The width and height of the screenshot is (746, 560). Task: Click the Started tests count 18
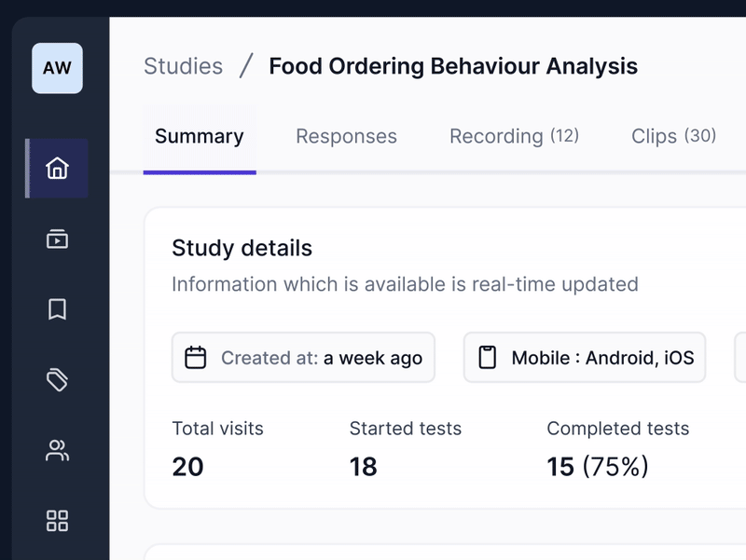(363, 466)
